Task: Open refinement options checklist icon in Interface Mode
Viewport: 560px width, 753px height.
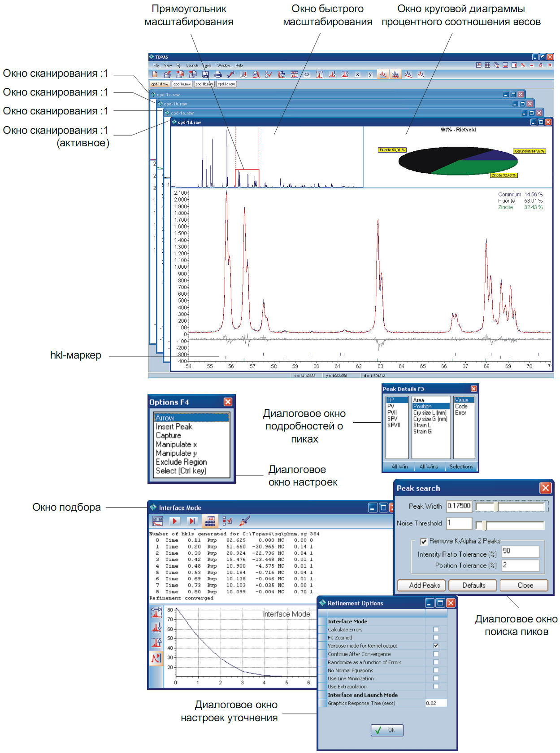Action: 227,521
